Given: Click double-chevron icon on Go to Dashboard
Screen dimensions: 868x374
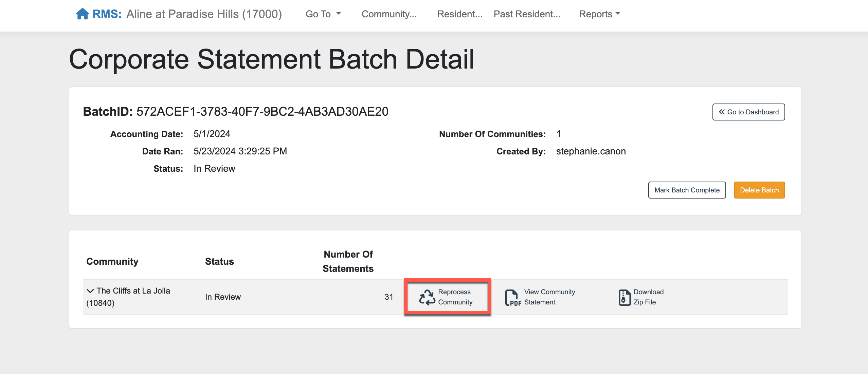Looking at the screenshot, I should [x=722, y=112].
